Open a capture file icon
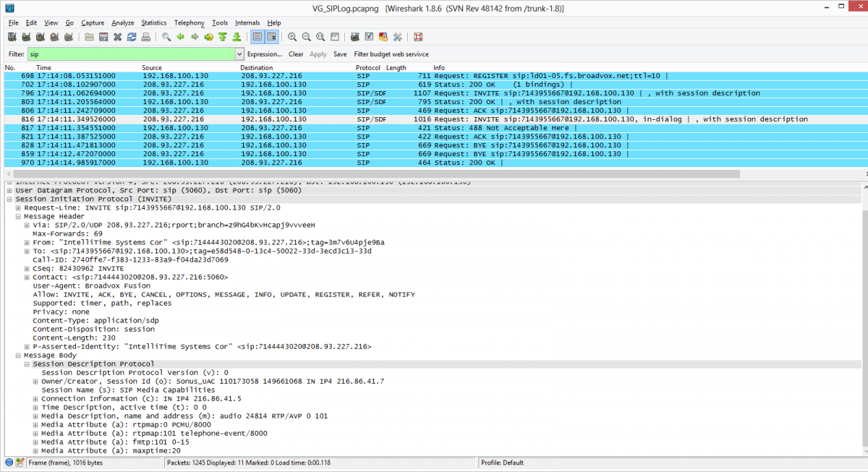The image size is (868, 472). (x=90, y=37)
